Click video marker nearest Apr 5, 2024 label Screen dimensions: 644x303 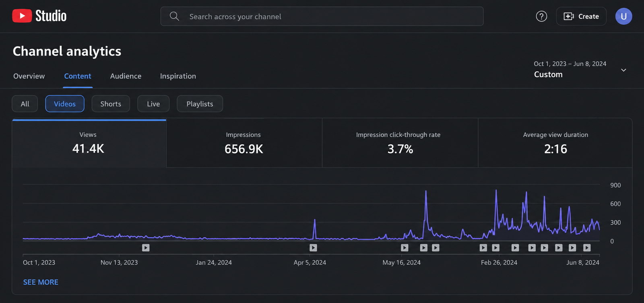point(313,248)
